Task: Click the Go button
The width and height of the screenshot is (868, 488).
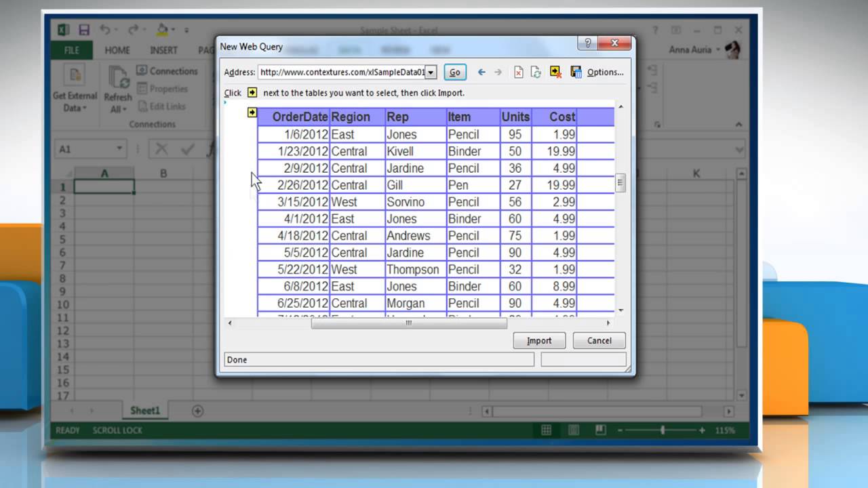Action: (455, 73)
